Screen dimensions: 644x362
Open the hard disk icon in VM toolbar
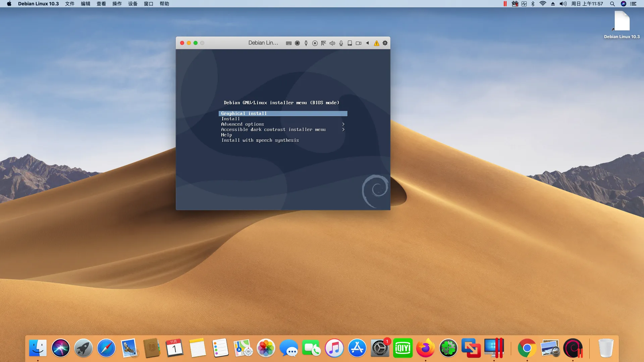coord(350,43)
